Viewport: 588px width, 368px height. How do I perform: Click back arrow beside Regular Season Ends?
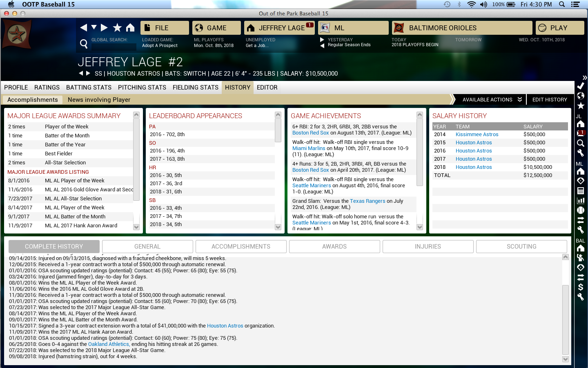322,45
